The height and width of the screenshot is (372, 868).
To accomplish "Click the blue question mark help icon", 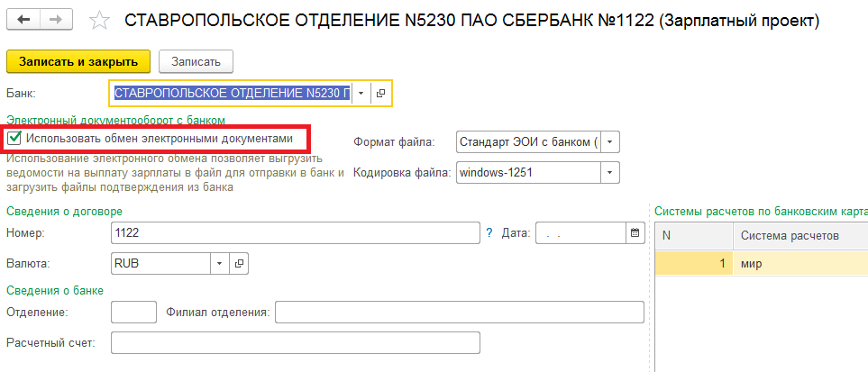I will tap(489, 233).
